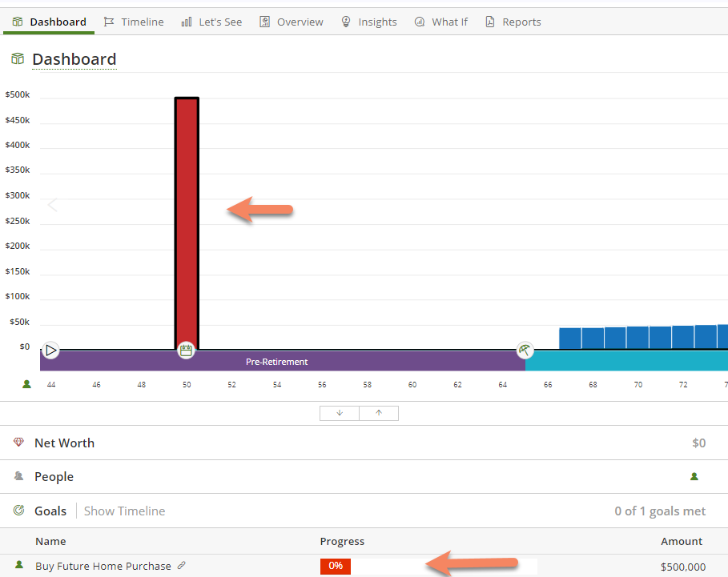
Task: Collapse chart with the down arrow button
Action: pos(340,413)
